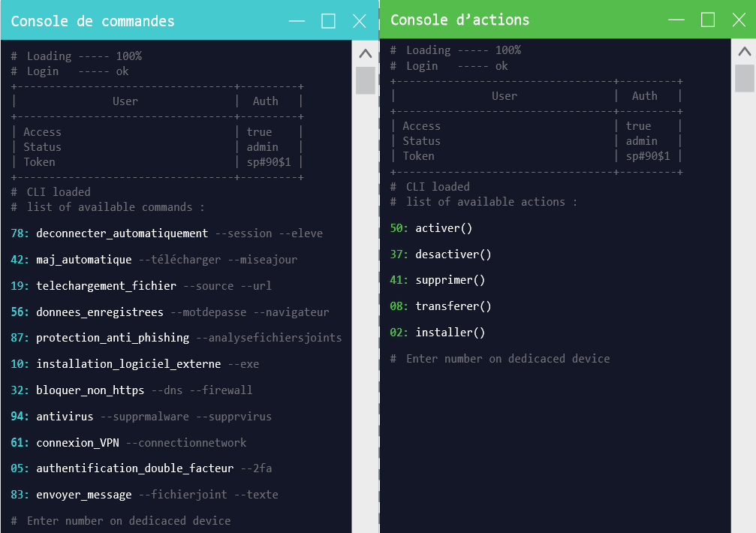Maximize the Console de commandes window
The image size is (756, 533).
click(328, 21)
